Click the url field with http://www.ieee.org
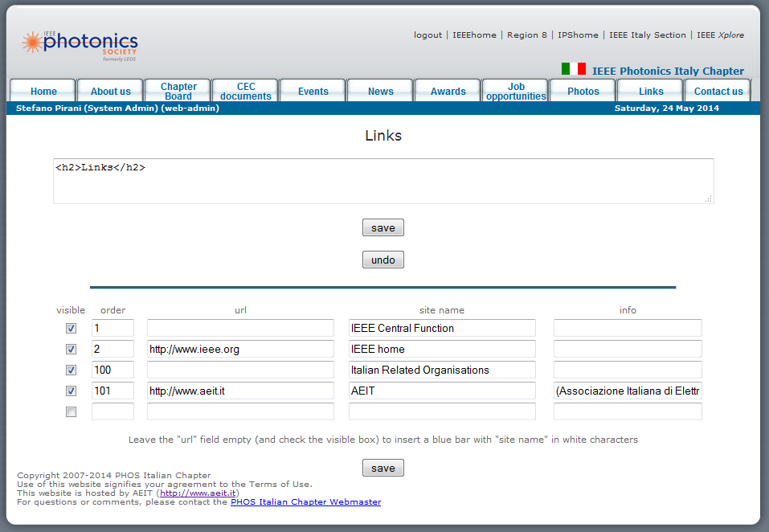Screen dimensions: 769x532 point(240,349)
